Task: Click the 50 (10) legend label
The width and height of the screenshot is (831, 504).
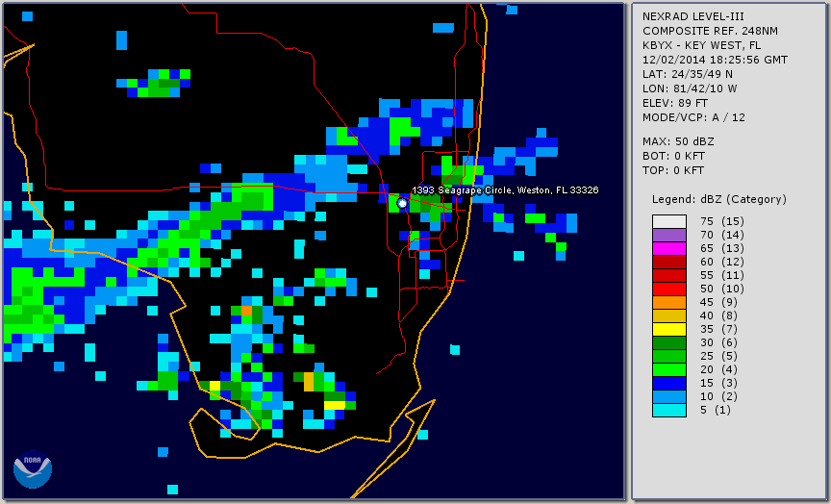Action: (721, 289)
